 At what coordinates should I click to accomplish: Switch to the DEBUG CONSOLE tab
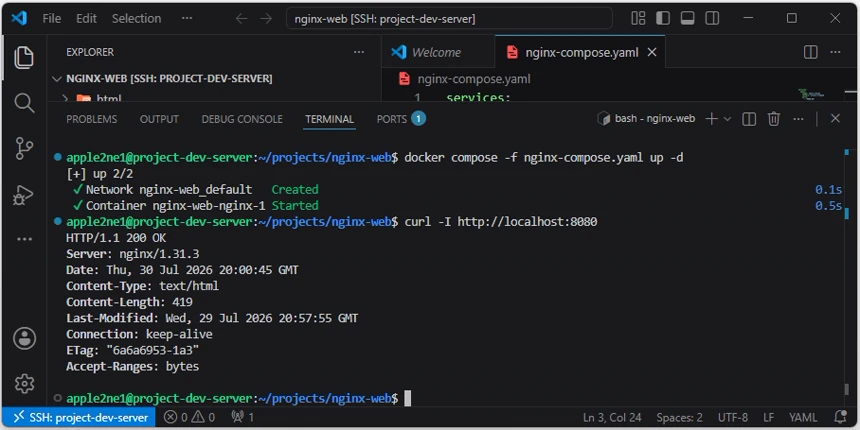[x=242, y=119]
